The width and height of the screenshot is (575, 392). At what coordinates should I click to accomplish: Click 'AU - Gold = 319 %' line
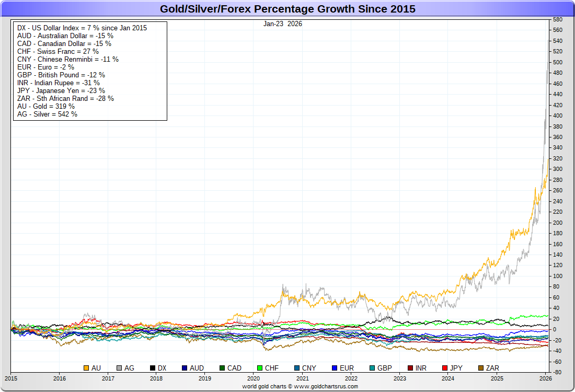coord(46,106)
